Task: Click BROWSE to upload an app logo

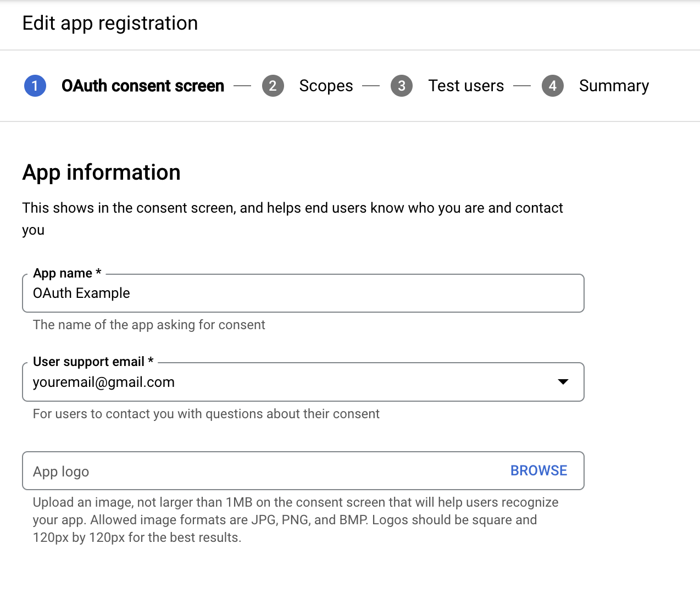Action: [538, 470]
